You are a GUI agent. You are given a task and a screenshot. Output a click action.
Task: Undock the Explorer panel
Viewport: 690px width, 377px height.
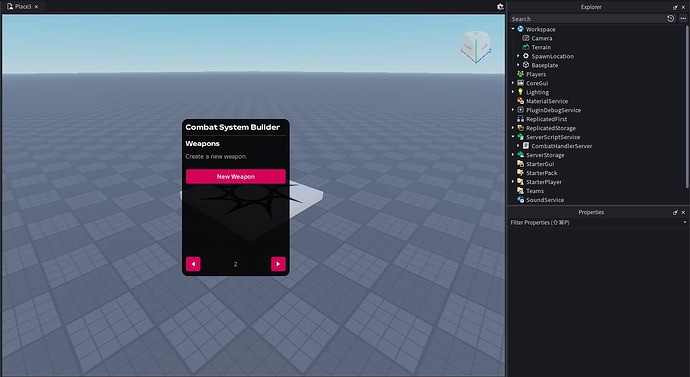(x=675, y=7)
